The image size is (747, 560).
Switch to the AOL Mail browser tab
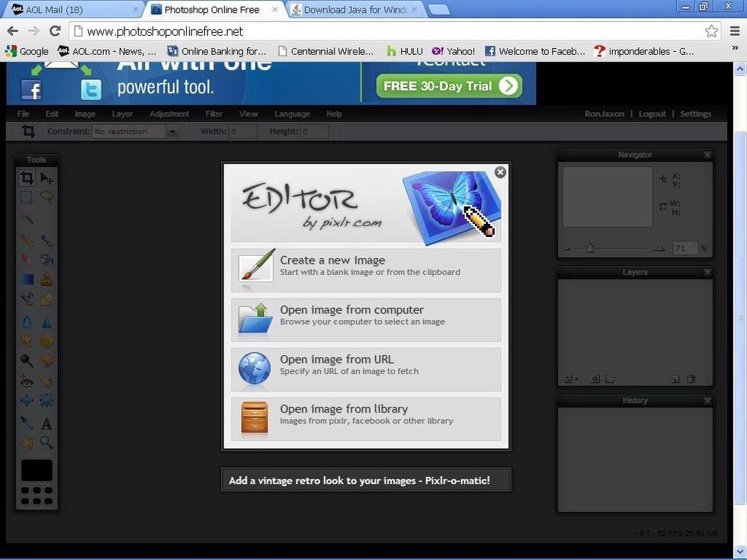[x=75, y=9]
